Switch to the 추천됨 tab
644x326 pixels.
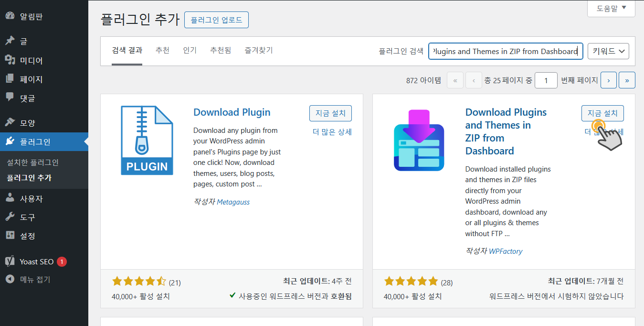point(221,50)
